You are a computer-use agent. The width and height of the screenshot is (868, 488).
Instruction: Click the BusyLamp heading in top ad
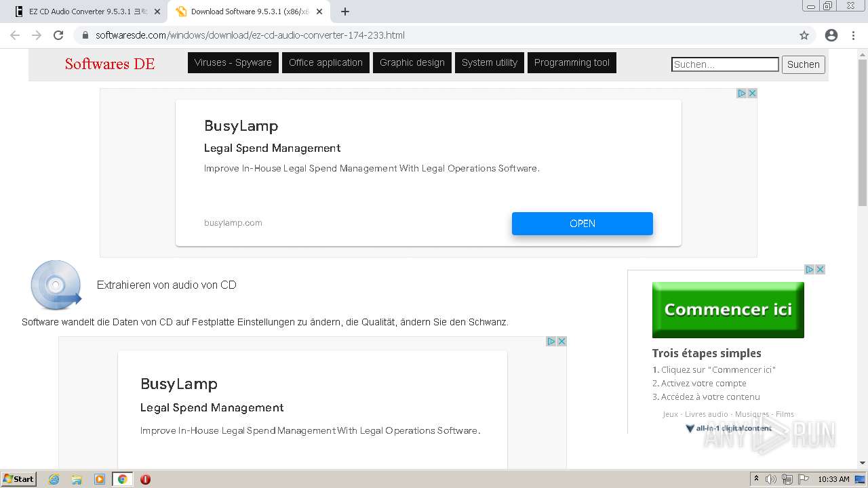[241, 126]
